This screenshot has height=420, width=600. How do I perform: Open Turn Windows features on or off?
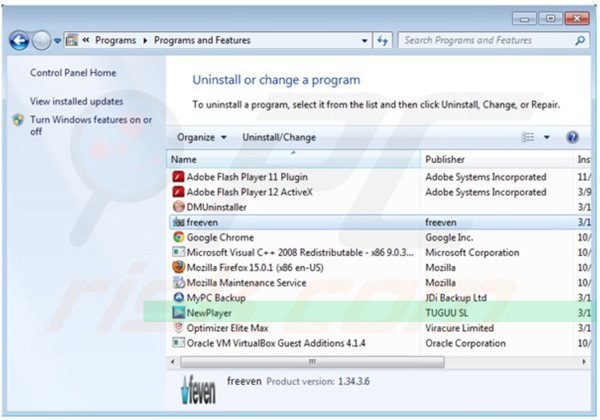click(90, 125)
